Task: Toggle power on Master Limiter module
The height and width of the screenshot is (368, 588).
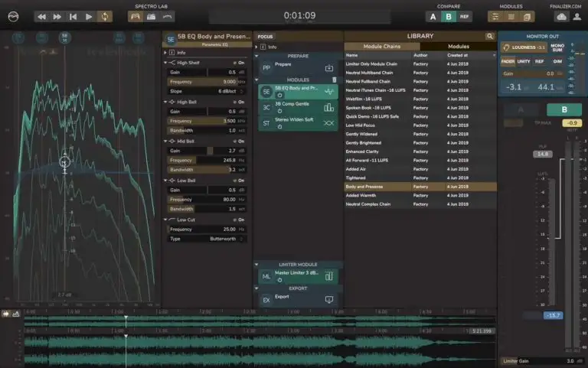Action: coord(279,280)
